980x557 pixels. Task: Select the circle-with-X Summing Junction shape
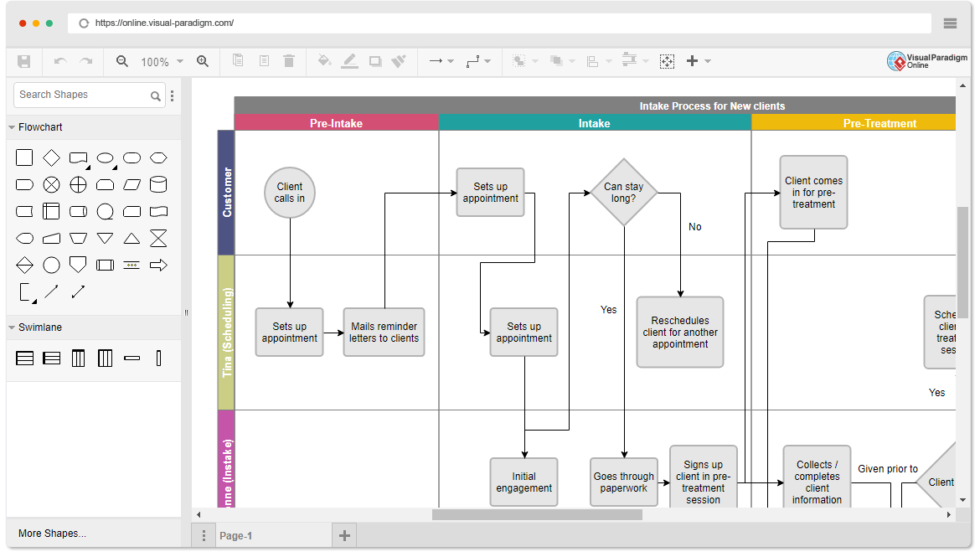51,184
